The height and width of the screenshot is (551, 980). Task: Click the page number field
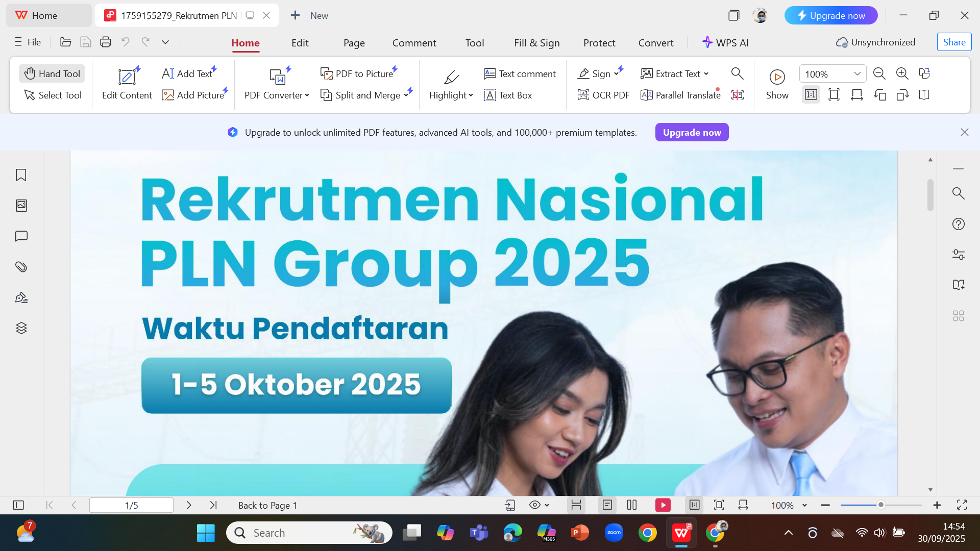[131, 505]
